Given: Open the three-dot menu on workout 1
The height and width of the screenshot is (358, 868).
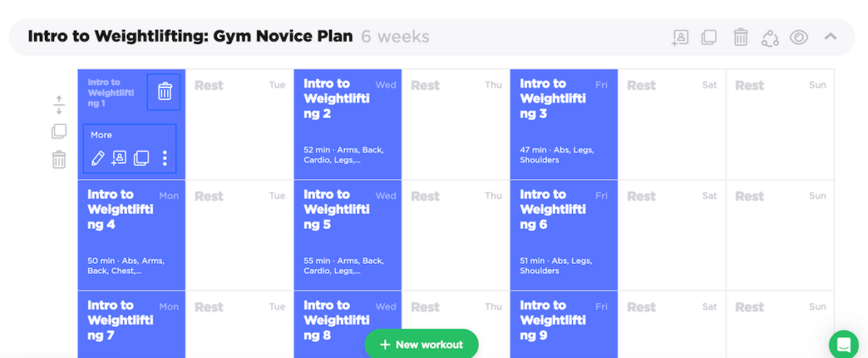Looking at the screenshot, I should (164, 158).
